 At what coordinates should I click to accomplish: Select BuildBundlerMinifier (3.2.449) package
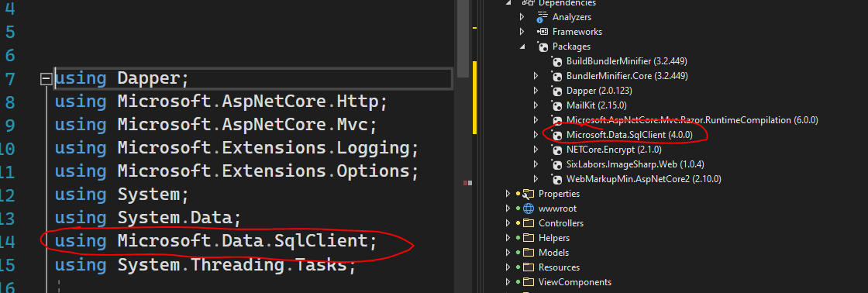pyautogui.click(x=627, y=61)
